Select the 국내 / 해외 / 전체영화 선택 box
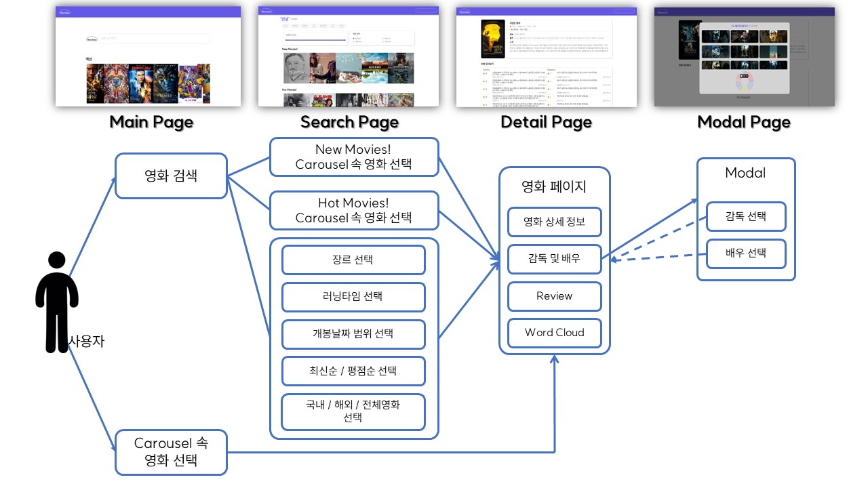 pyautogui.click(x=353, y=411)
